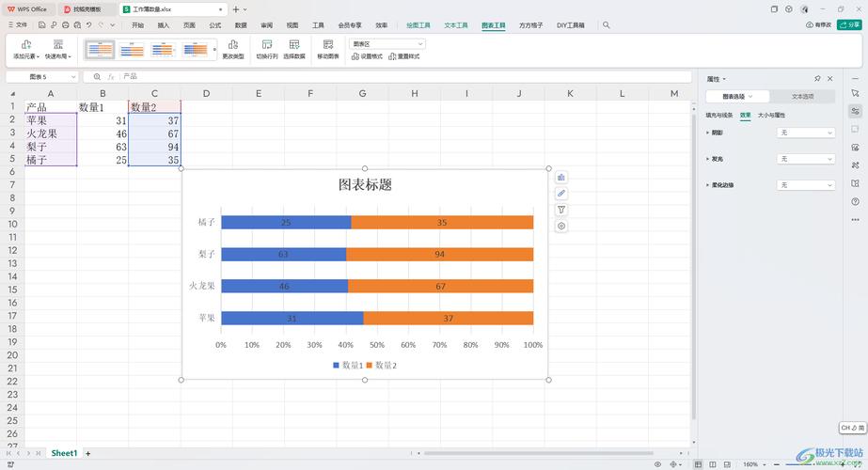Click Select Data (选择数据) icon
868x470 pixels.
294,45
